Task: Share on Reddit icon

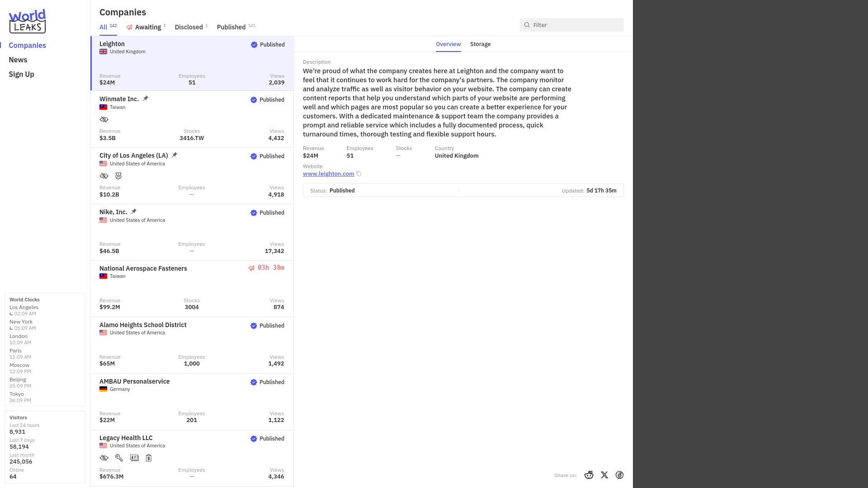Action: [x=589, y=475]
